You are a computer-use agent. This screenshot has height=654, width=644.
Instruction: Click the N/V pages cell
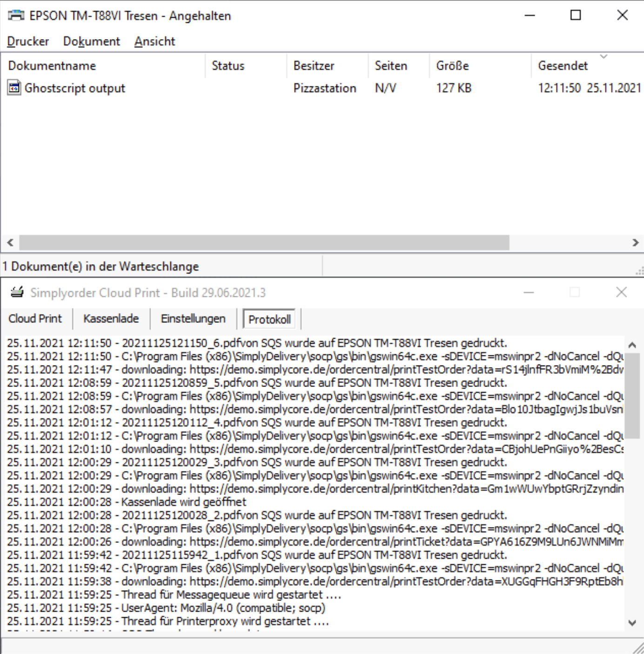coord(385,88)
